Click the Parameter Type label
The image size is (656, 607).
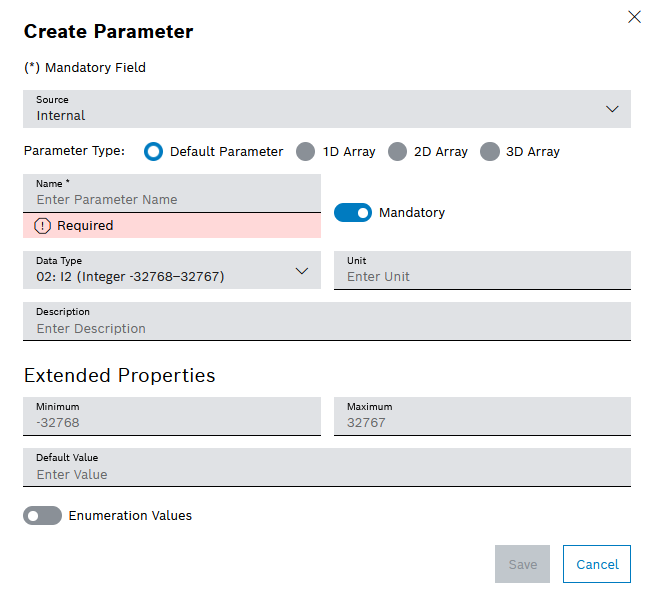pos(74,151)
